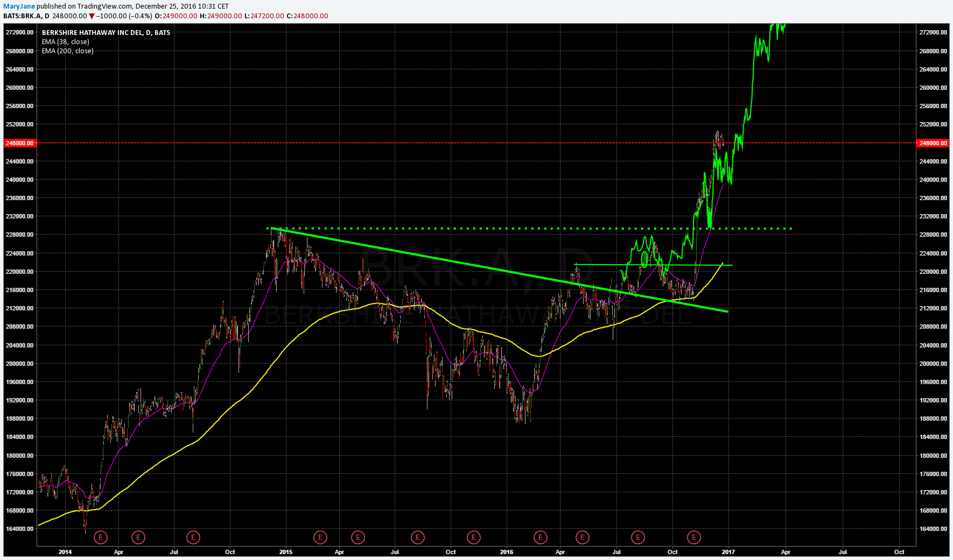Click the 2014 label on time axis

coord(65,552)
